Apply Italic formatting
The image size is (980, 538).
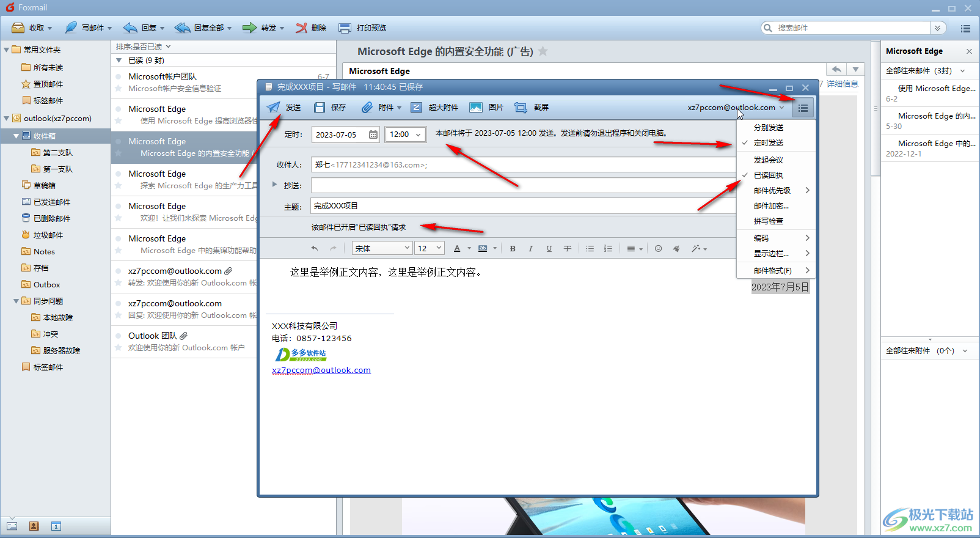[530, 248]
